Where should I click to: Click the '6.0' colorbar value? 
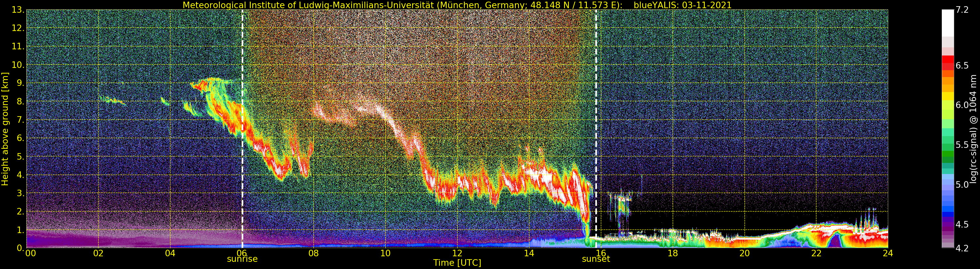click(x=962, y=105)
